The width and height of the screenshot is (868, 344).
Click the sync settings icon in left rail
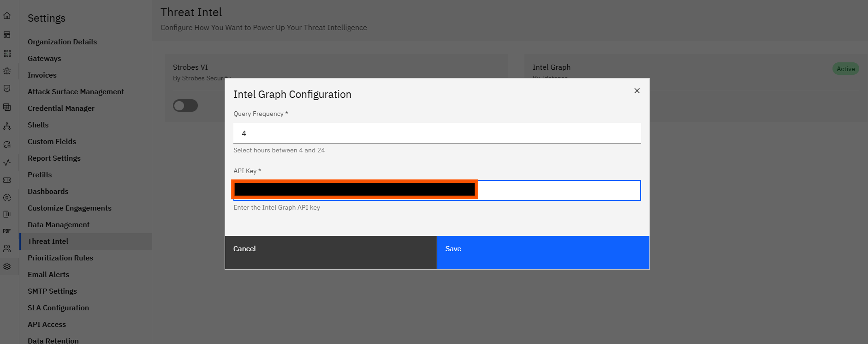tap(7, 145)
